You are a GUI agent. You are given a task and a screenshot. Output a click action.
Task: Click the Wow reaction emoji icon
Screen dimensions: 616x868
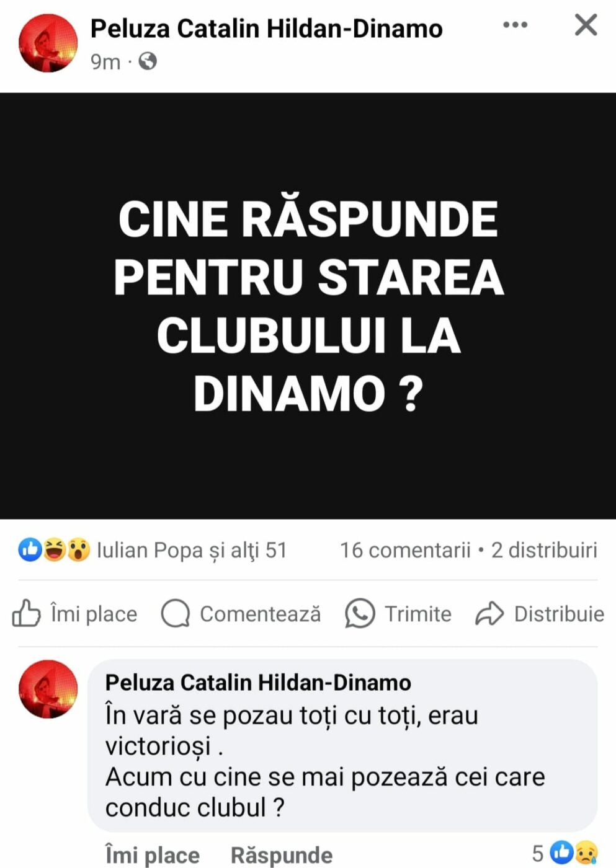click(x=78, y=549)
